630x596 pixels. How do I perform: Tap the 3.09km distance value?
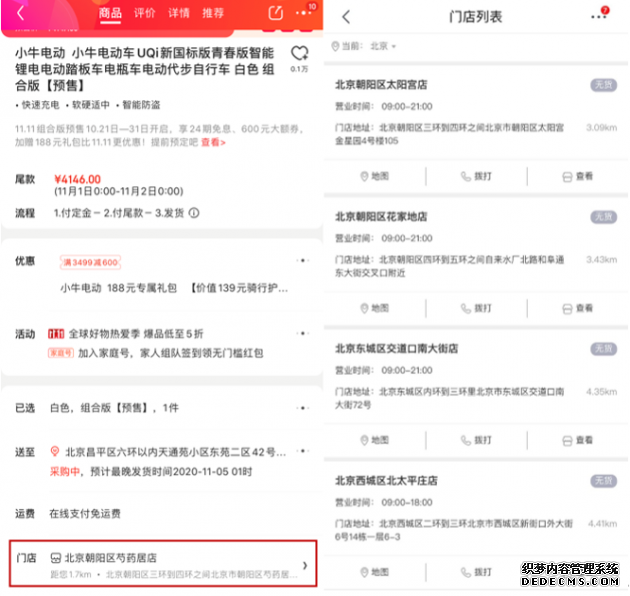coord(601,128)
